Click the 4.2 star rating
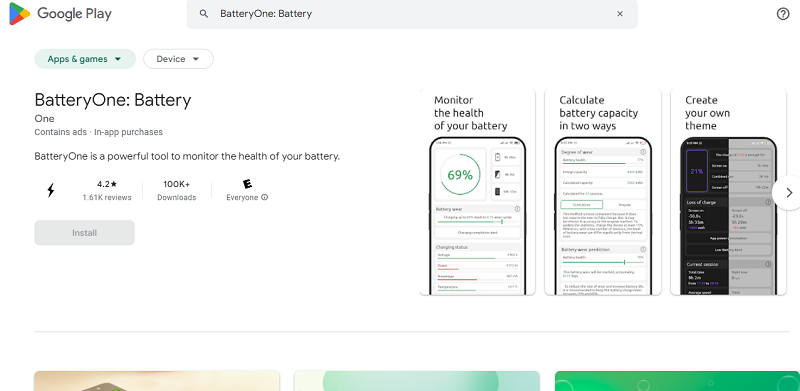The width and height of the screenshot is (800, 391). [107, 184]
